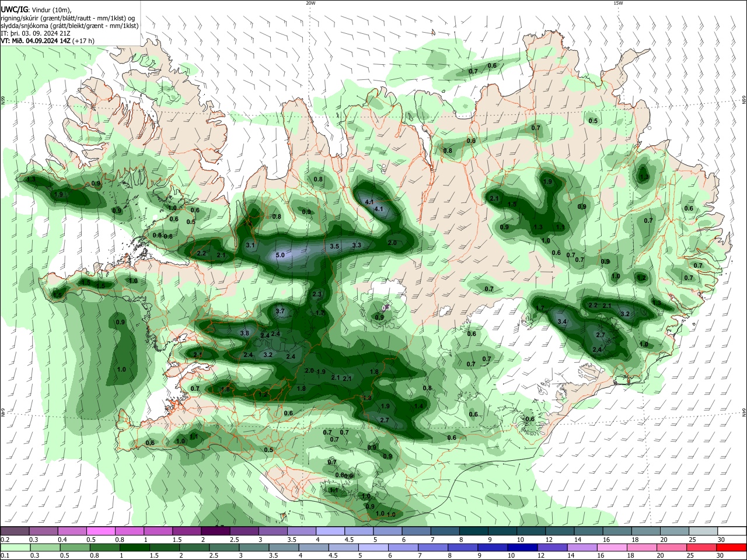Select the 0.2 label in upper legend row
The image size is (747, 560).
[x=5, y=540]
